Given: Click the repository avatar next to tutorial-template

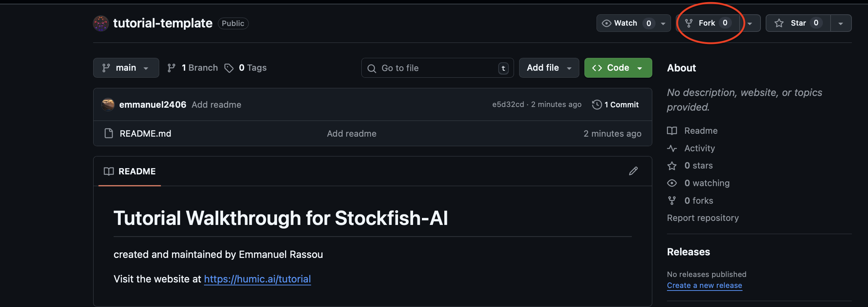Looking at the screenshot, I should 101,23.
